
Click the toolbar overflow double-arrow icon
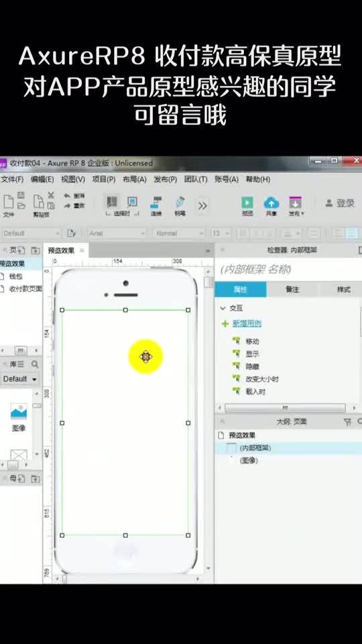202,206
